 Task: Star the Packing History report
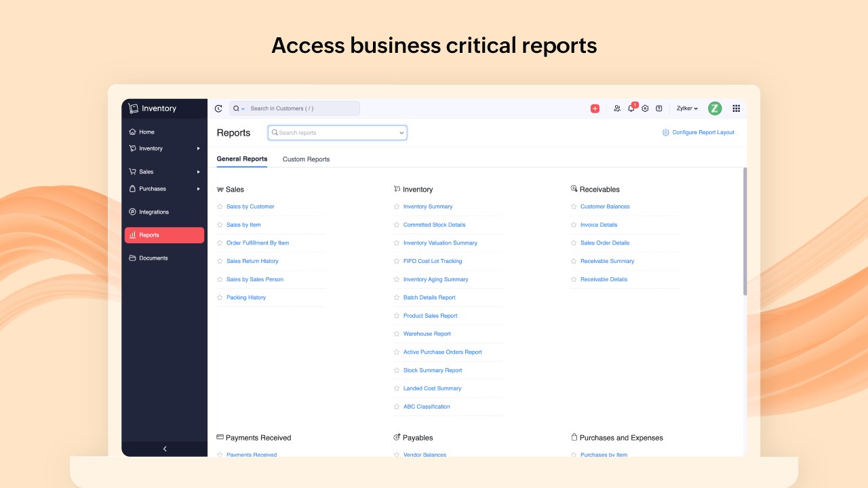point(220,298)
